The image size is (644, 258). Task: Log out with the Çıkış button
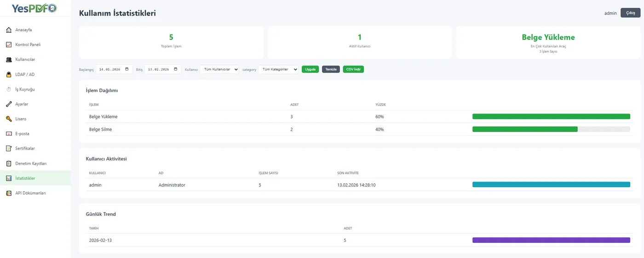pyautogui.click(x=630, y=13)
